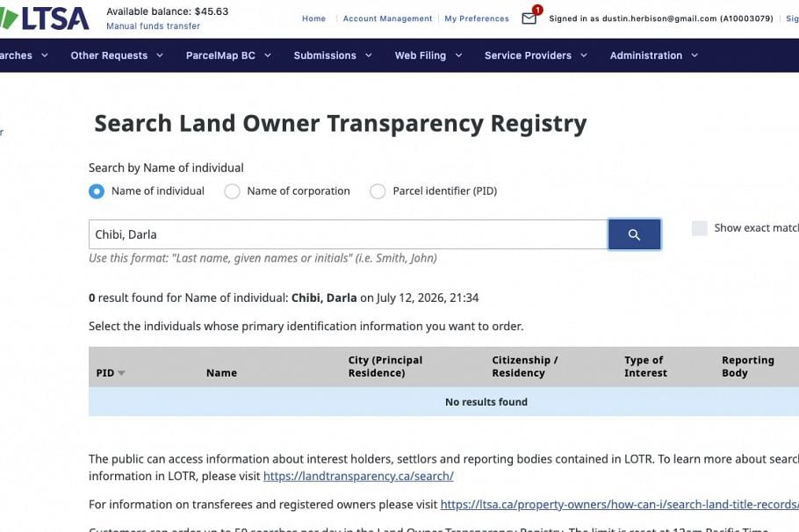Screen dimensions: 799x532
Task: Expand the ParcelMap BC menu
Action: (x=228, y=55)
